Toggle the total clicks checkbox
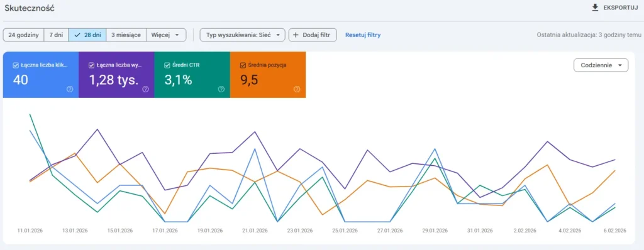Screen dimensions: 644x250 pyautogui.click(x=16, y=65)
